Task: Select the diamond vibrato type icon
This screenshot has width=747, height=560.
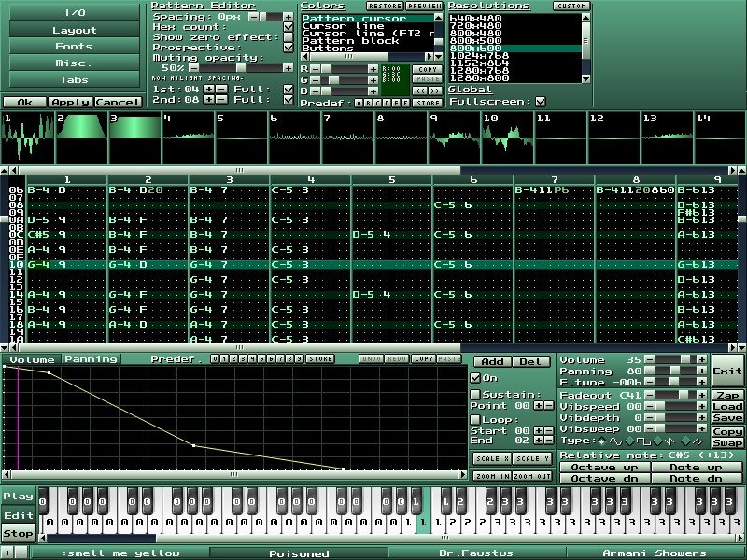Action: 602,440
